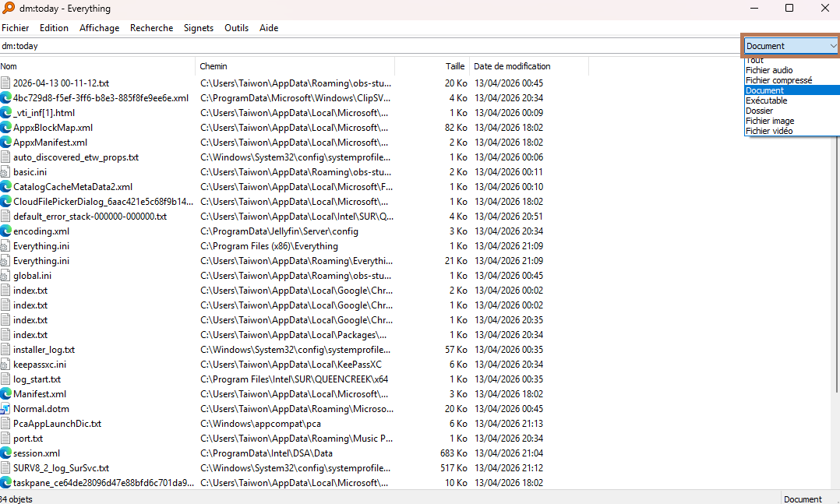This screenshot has width=840, height=504.
Task: Click the icon next to keepassxc.ini
Action: coord(6,365)
